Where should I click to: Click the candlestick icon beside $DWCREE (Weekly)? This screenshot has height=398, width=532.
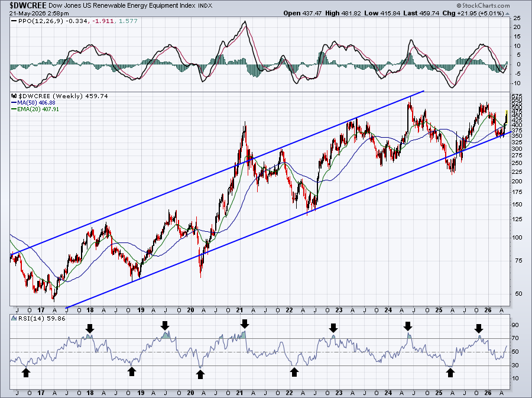[14, 96]
